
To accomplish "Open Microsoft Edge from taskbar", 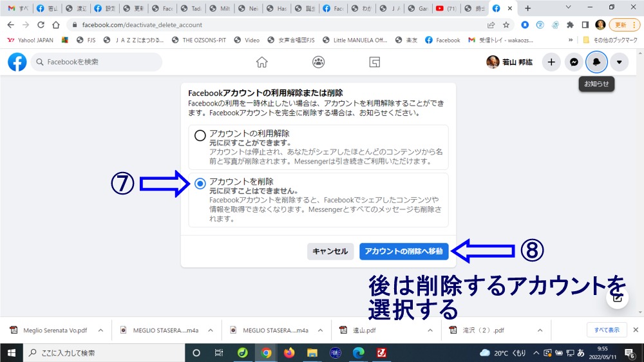I will (x=359, y=353).
